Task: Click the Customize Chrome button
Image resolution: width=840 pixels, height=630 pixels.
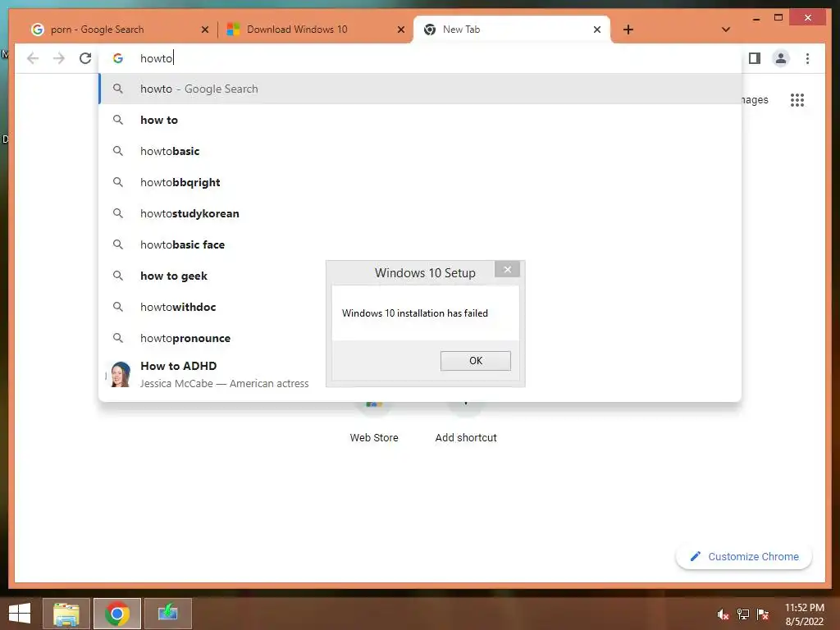Action: pyautogui.click(x=743, y=557)
